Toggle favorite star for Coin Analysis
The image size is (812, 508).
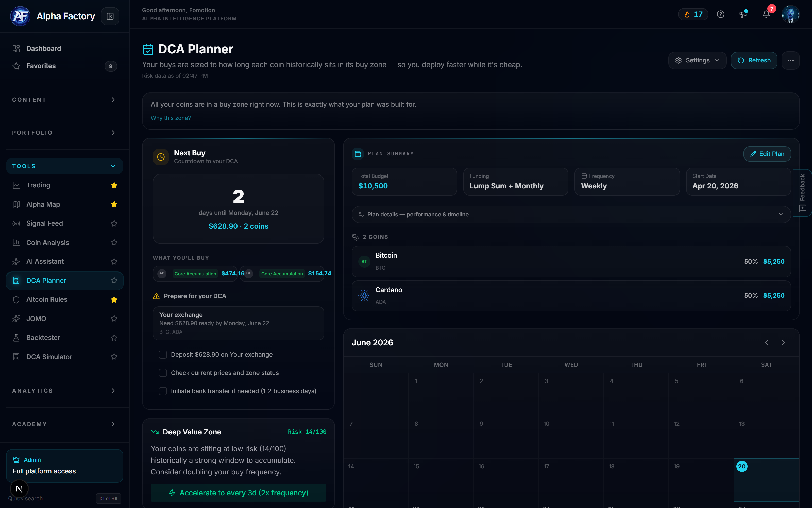click(x=114, y=242)
